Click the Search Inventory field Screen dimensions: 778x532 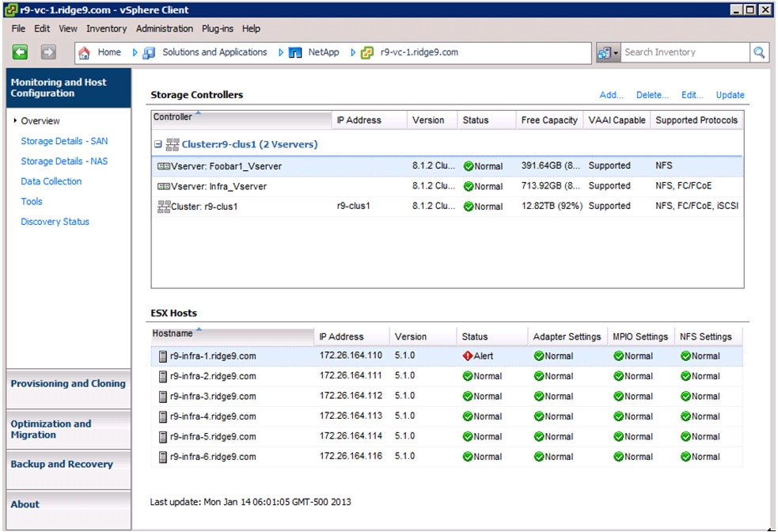click(685, 52)
